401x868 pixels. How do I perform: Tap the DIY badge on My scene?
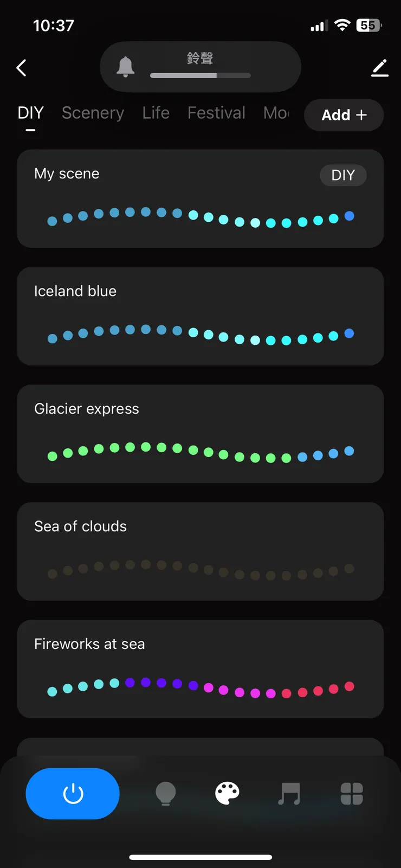[x=343, y=175]
